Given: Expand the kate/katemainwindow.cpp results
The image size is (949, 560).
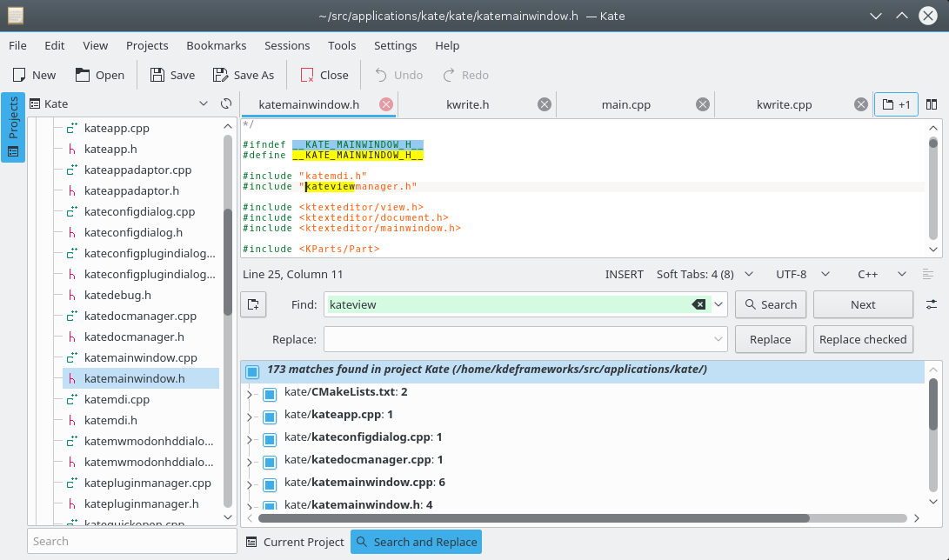Looking at the screenshot, I should click(x=250, y=483).
